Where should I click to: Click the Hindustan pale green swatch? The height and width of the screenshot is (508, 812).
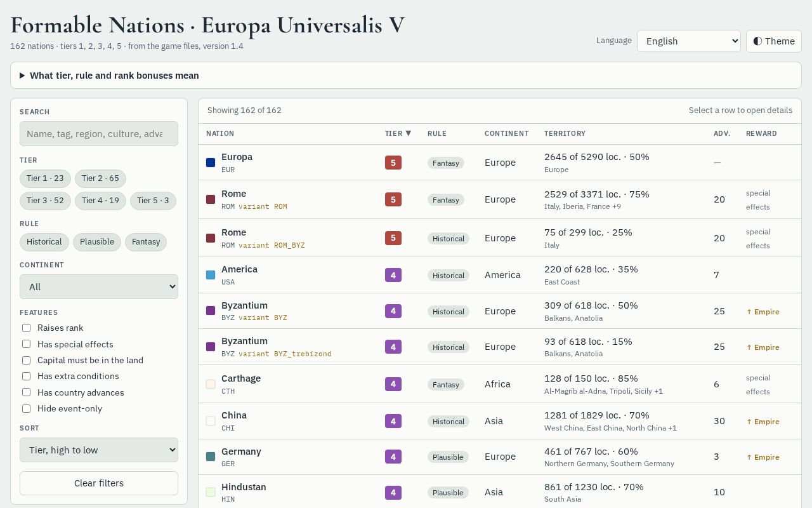point(211,492)
